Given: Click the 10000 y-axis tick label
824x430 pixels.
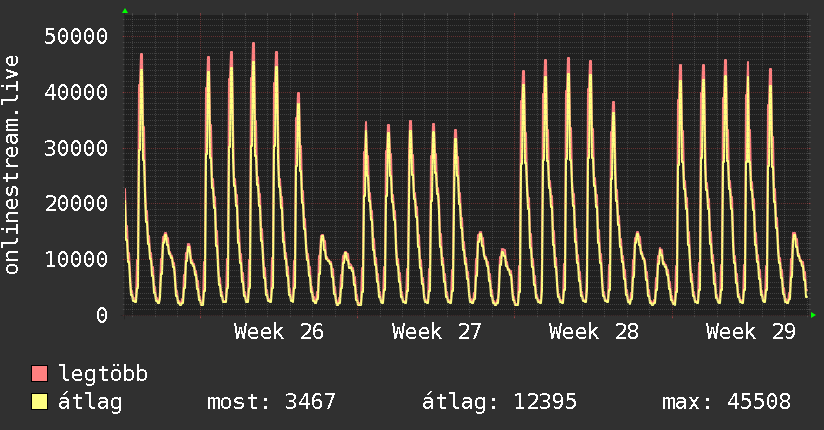Looking at the screenshot, I should tap(76, 259).
